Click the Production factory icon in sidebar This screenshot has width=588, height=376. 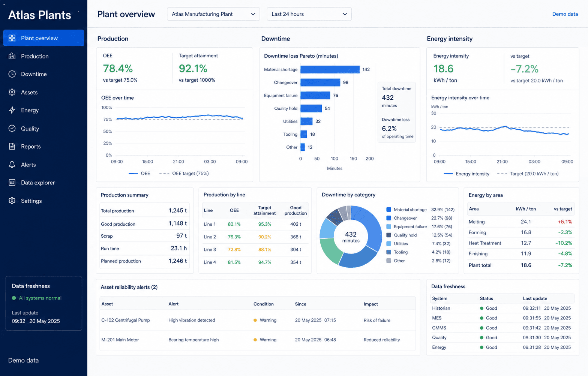pyautogui.click(x=12, y=56)
